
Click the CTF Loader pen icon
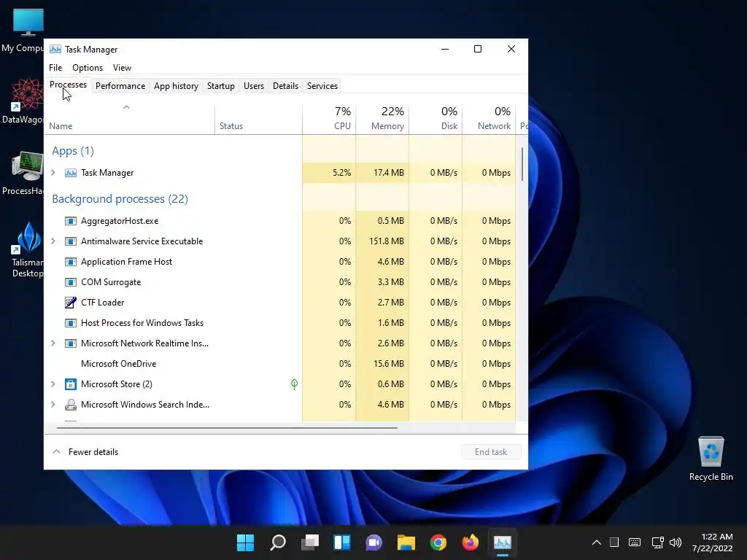coord(71,303)
